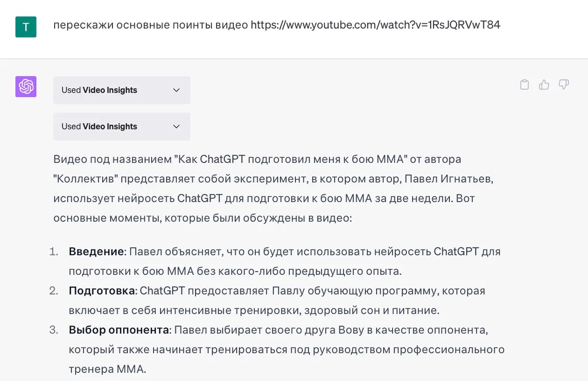Click the "Used Video Insights" label text
This screenshot has width=588, height=381.
99,90
